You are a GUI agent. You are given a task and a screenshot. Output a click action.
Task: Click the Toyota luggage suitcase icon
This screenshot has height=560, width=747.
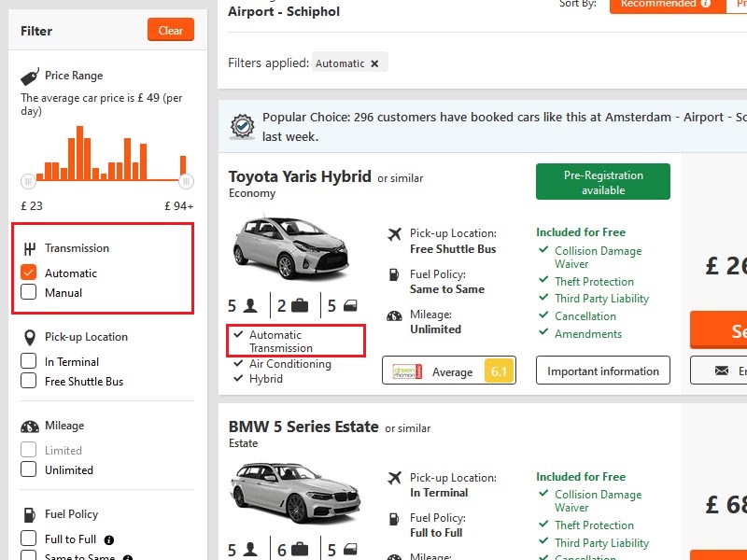[x=300, y=306]
